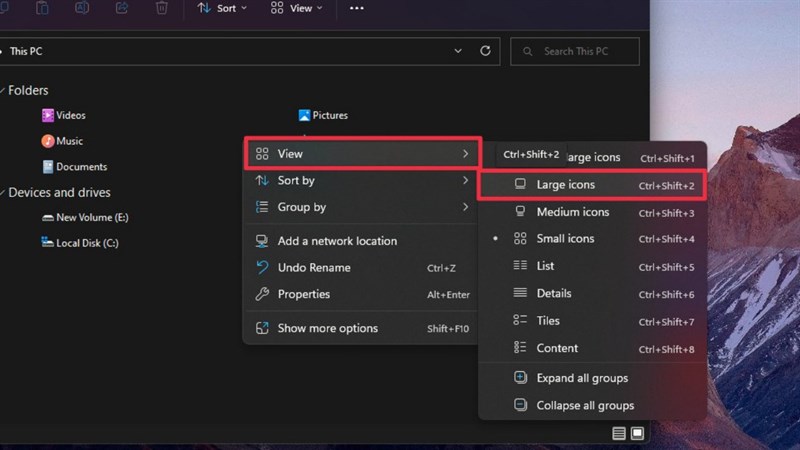
Task: Select Medium icons view
Action: (592, 212)
